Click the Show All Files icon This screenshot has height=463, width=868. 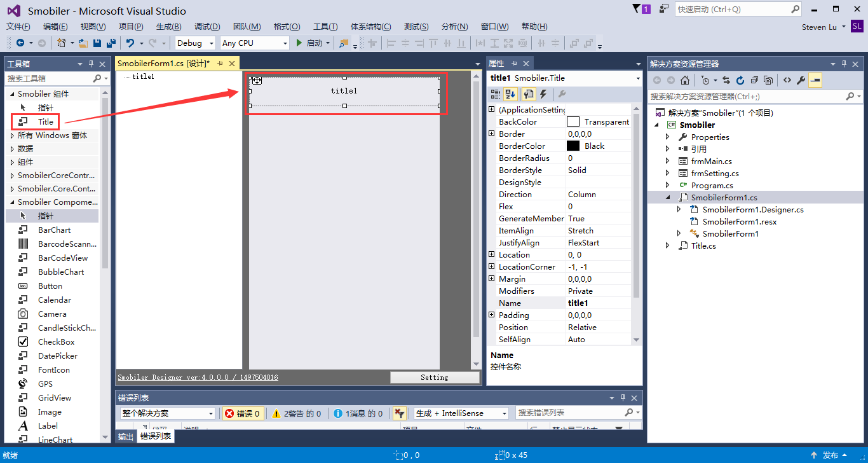(x=768, y=80)
